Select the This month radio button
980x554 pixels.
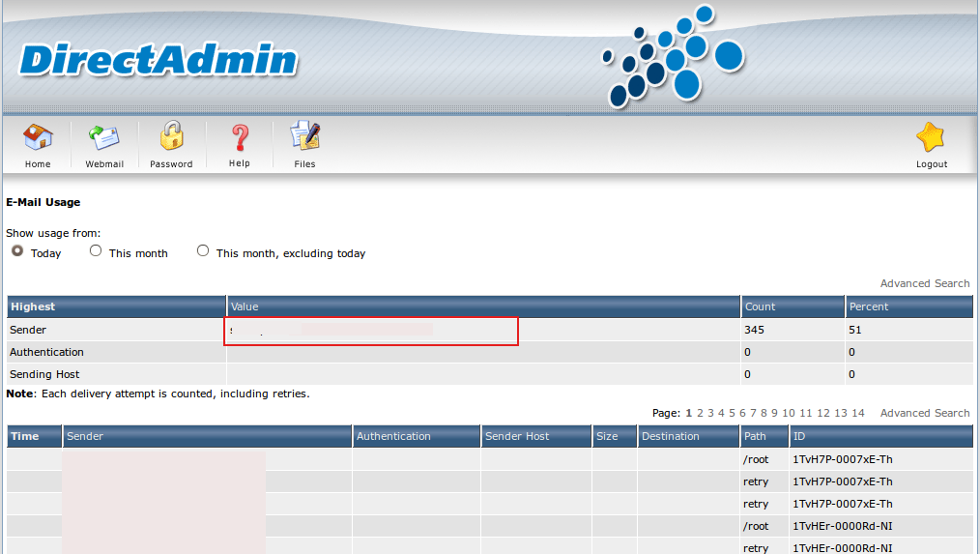96,251
